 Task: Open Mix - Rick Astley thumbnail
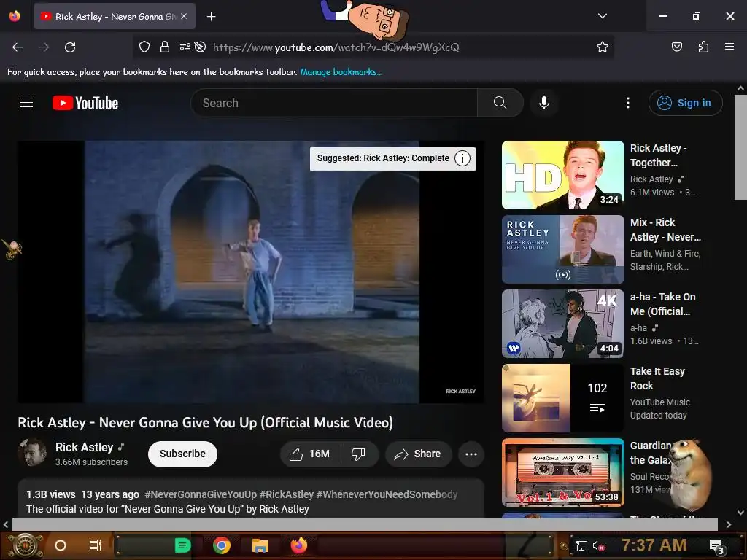pyautogui.click(x=562, y=249)
